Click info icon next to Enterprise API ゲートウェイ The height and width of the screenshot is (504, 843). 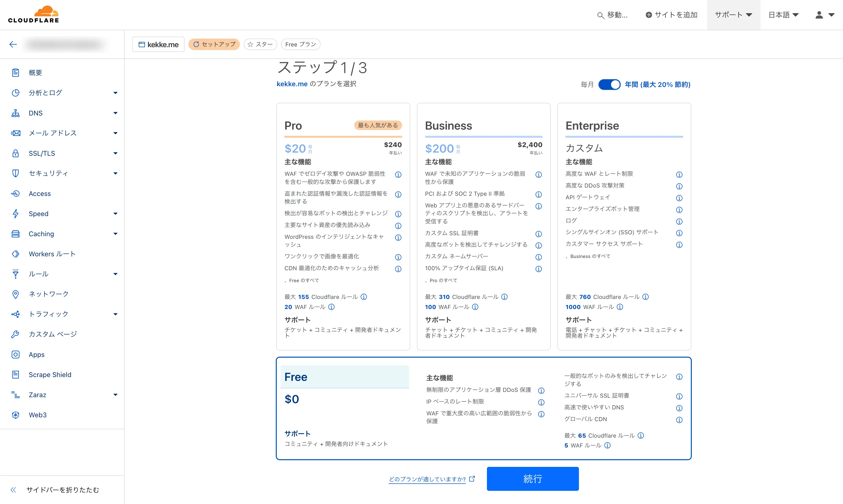point(679,198)
